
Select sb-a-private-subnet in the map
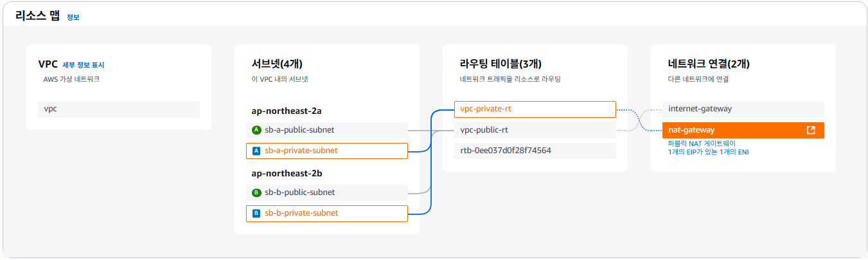click(327, 151)
